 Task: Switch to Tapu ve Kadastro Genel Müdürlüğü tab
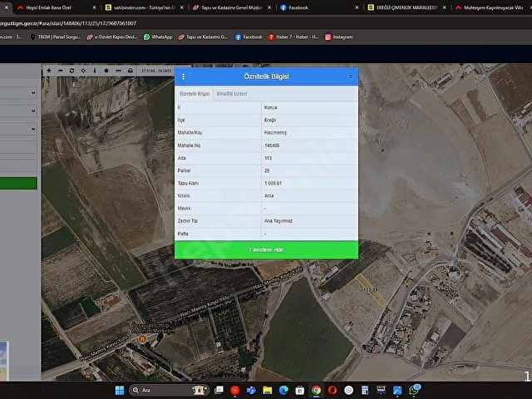point(232,7)
